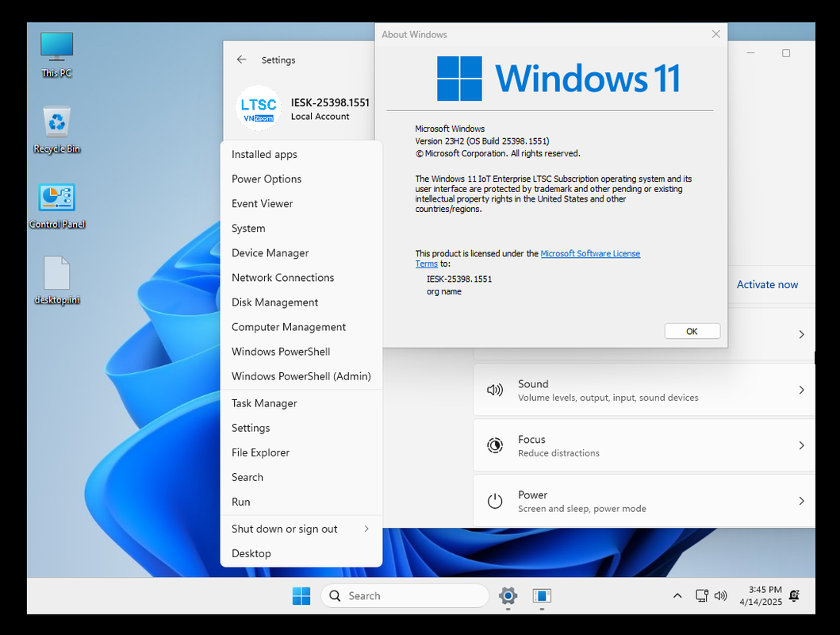The image size is (840, 635).
Task: Expand the Sound settings row chevron
Action: pyautogui.click(x=801, y=390)
